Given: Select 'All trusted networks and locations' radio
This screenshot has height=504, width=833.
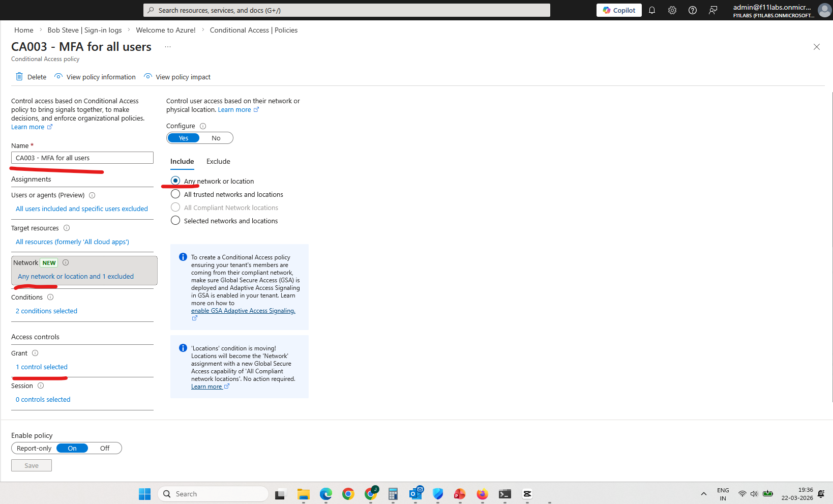Looking at the screenshot, I should [x=175, y=194].
